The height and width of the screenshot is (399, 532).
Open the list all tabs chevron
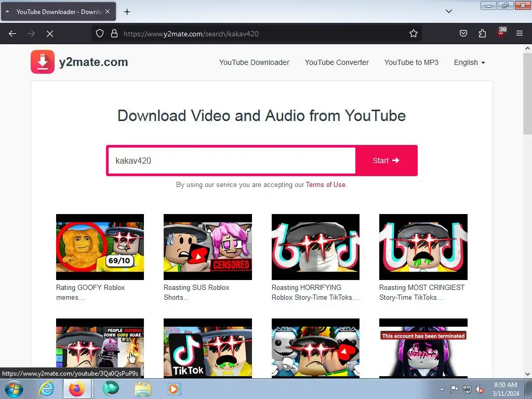(x=448, y=11)
